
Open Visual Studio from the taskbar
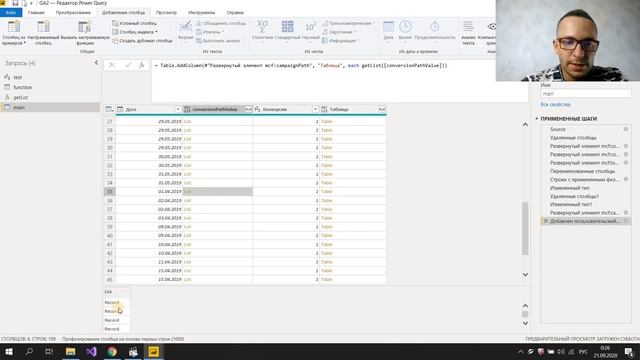pos(91,351)
